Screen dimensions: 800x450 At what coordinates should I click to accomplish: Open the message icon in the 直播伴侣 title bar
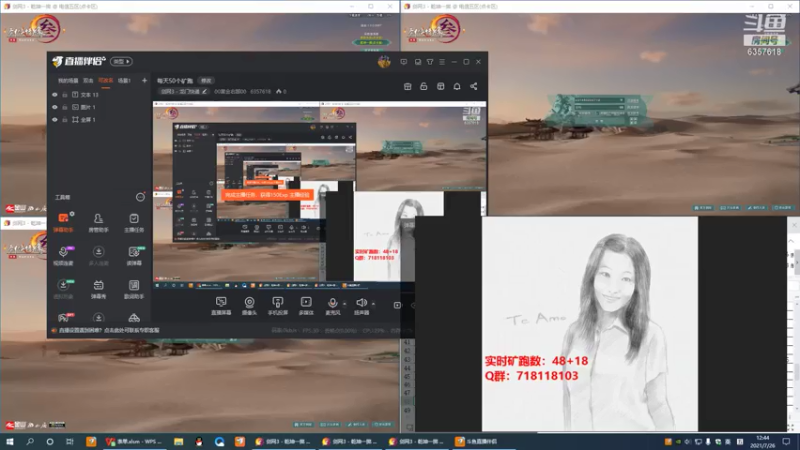(404, 62)
